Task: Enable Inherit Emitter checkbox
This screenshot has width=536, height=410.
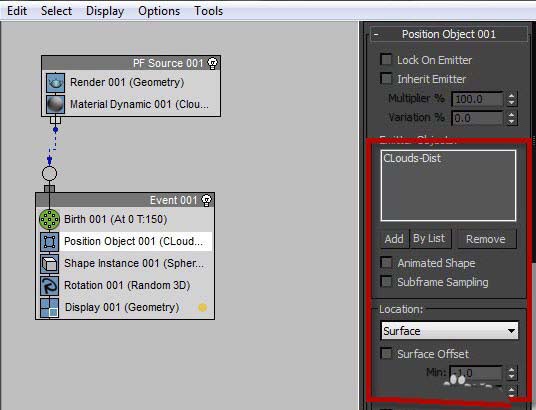Action: [x=386, y=79]
